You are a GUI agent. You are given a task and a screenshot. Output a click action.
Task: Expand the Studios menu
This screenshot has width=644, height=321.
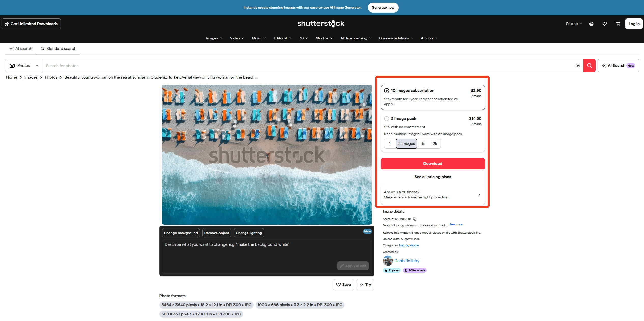click(324, 38)
